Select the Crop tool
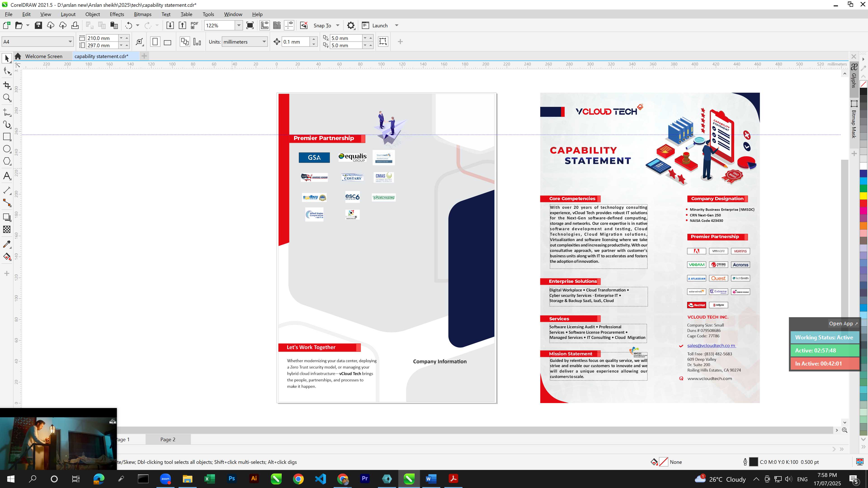 click(7, 85)
